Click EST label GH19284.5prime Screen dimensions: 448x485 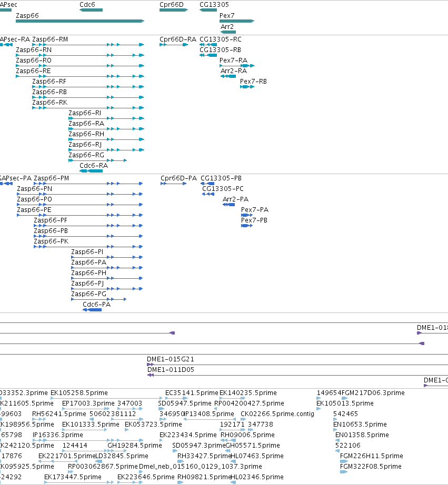135,446
